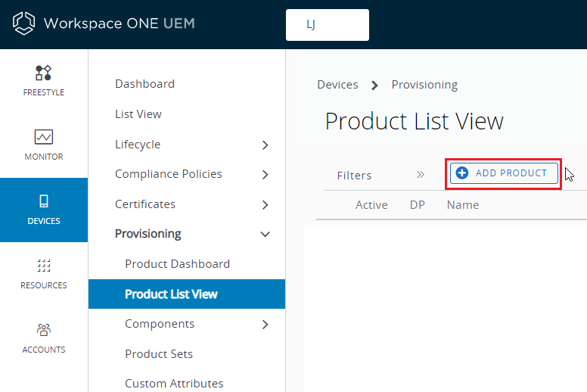Click the Workspace ONE UEM logo icon
Image resolution: width=587 pixels, height=392 pixels.
click(x=23, y=23)
